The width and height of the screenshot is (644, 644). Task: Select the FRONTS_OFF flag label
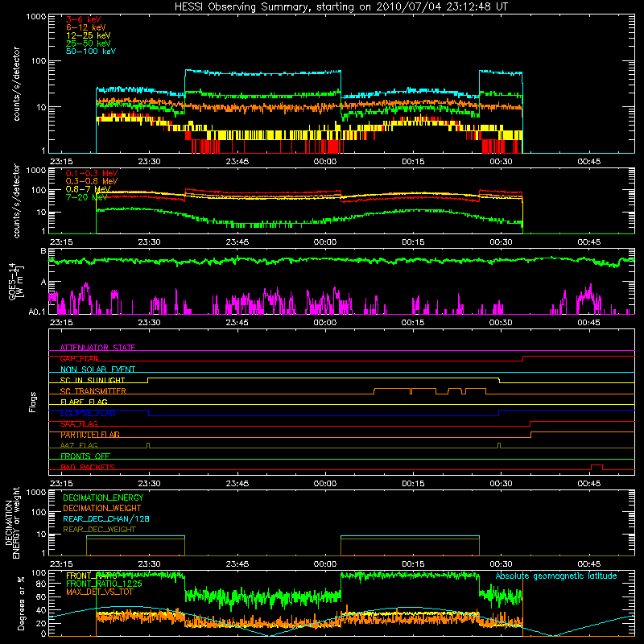pos(85,456)
